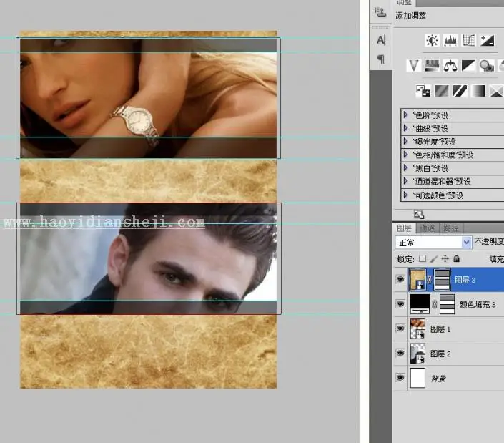Click the white 背景 layer thumbnail
Image resolution: width=504 pixels, height=443 pixels.
tap(417, 378)
